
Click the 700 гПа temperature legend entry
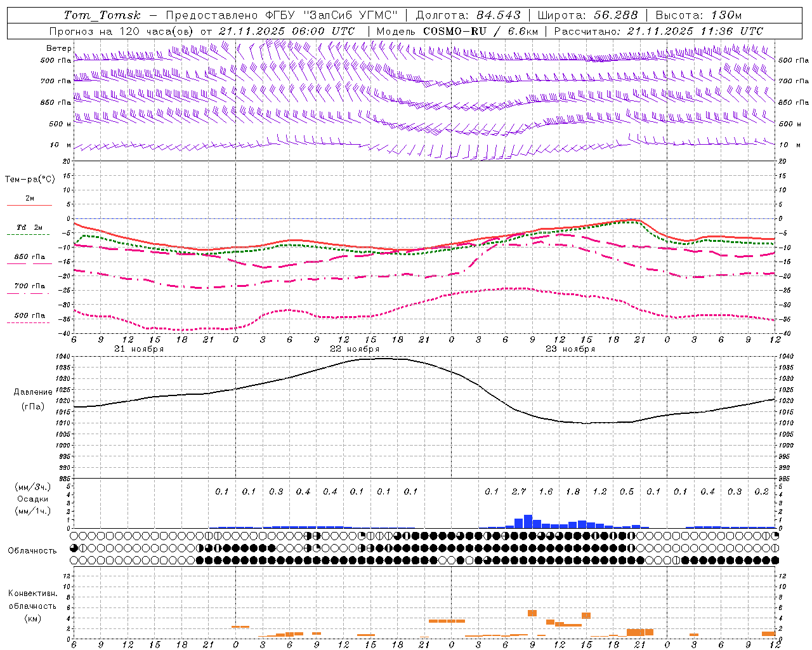[30, 286]
